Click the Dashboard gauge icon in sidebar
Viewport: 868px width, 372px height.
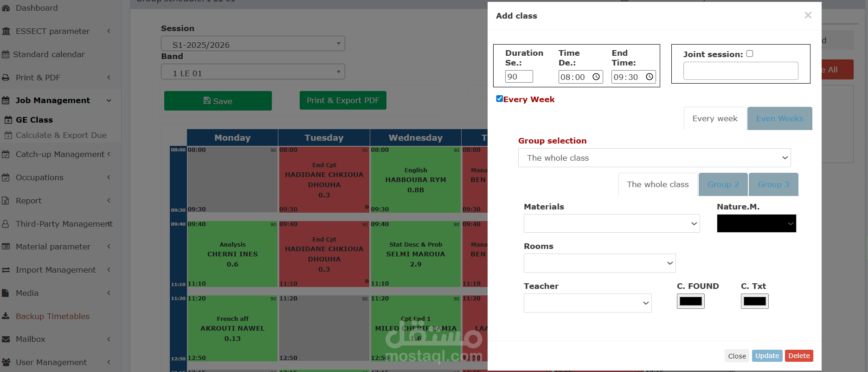point(6,8)
